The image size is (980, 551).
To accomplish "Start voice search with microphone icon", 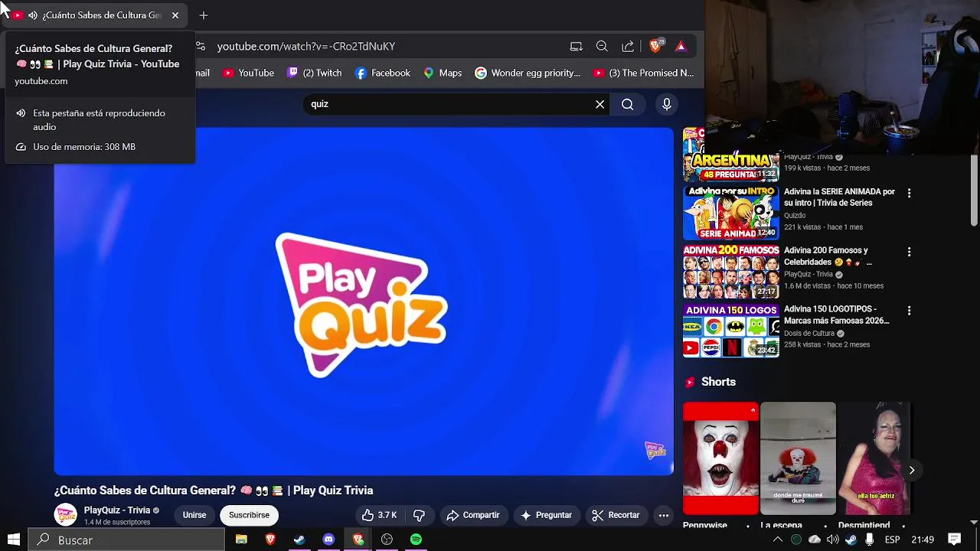I will pos(667,104).
